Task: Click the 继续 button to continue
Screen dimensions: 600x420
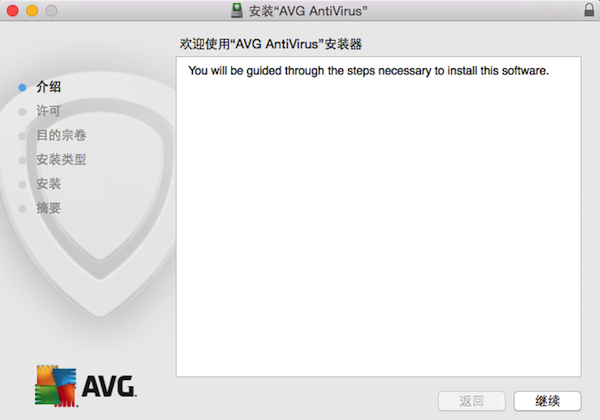Action: [x=548, y=401]
